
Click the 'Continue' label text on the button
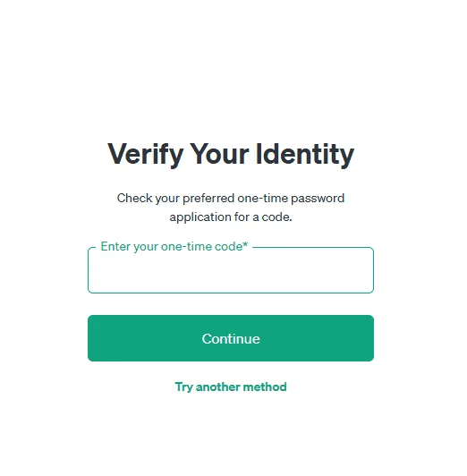[x=231, y=339]
